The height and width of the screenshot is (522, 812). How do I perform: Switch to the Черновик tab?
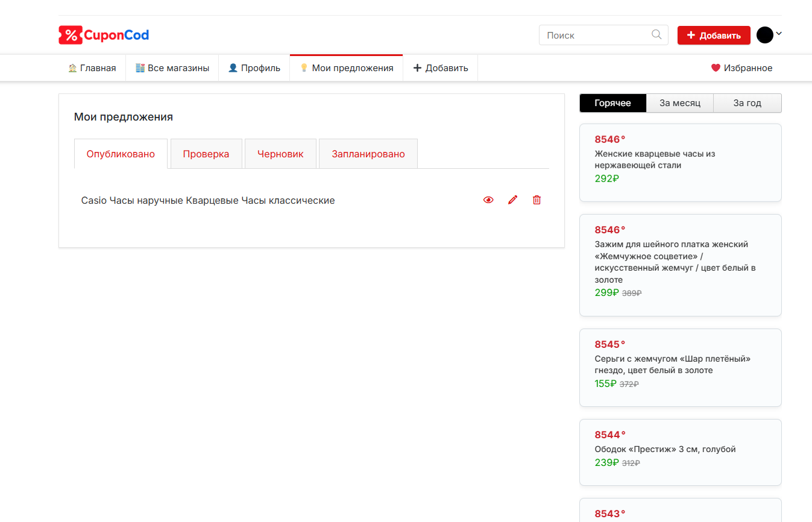click(x=280, y=154)
